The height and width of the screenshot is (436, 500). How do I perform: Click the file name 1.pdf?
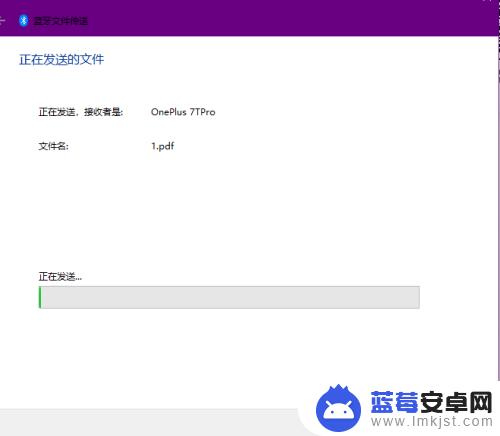(x=163, y=146)
